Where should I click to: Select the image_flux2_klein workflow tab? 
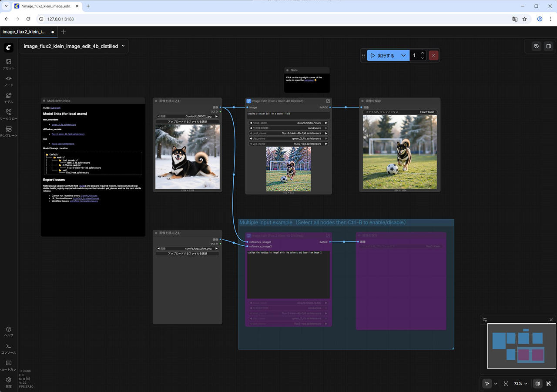coord(24,32)
